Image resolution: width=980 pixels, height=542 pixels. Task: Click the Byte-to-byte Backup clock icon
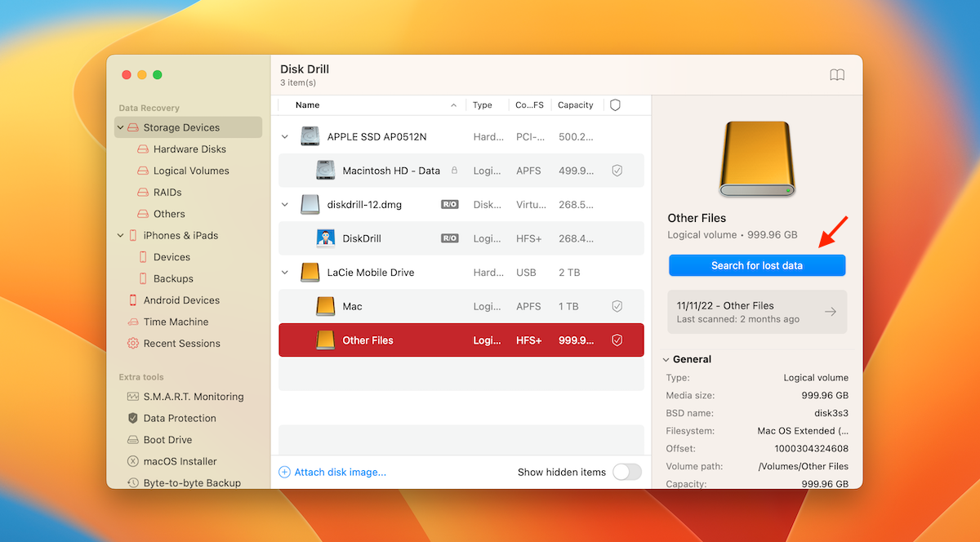pos(133,482)
